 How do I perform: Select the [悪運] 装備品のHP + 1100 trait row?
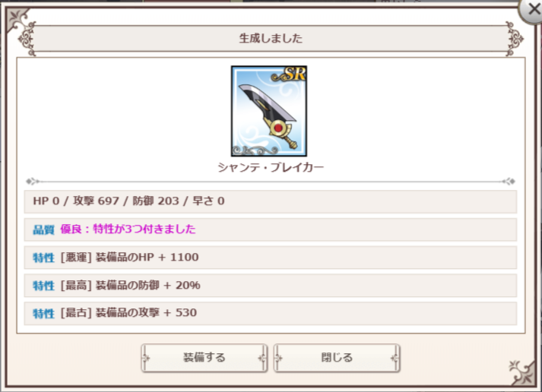tap(271, 258)
